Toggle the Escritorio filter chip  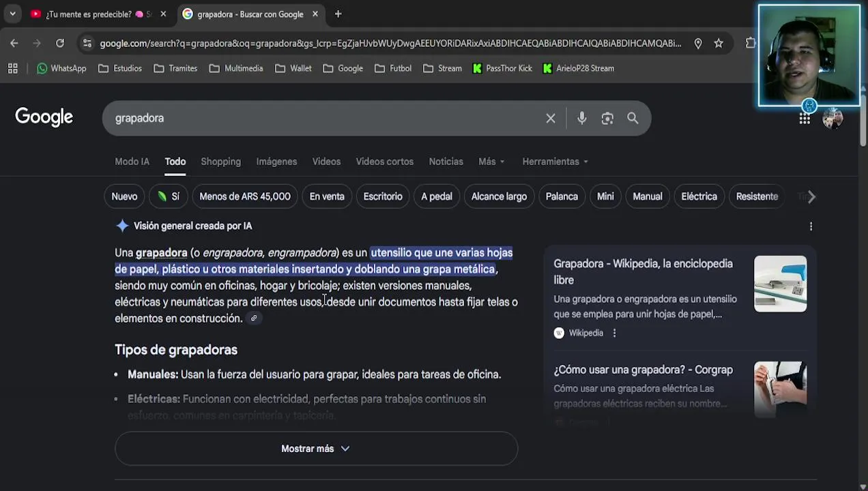tap(383, 196)
